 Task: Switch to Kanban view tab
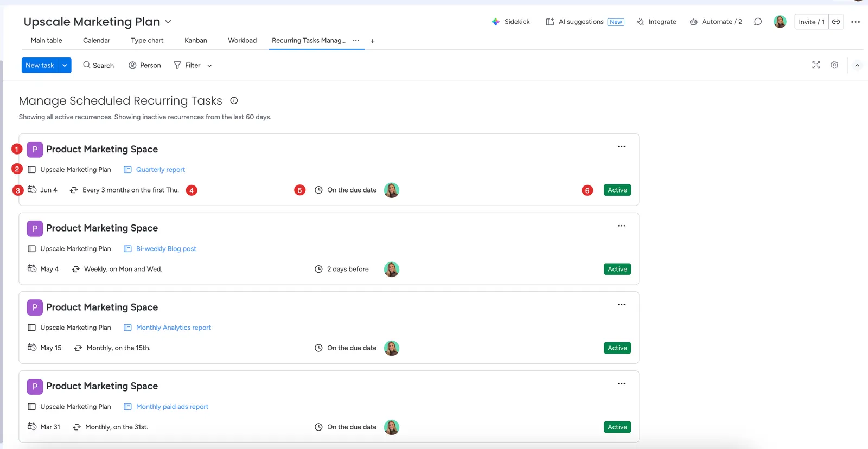196,40
